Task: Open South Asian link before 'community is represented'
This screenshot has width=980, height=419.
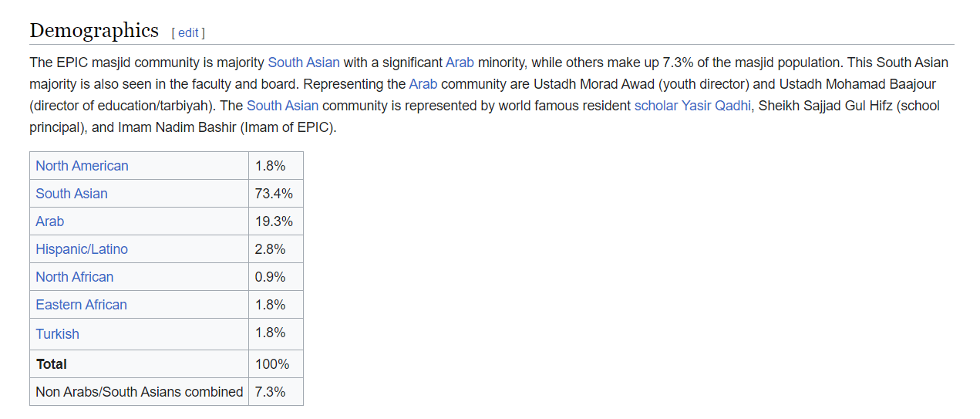Action: point(283,106)
